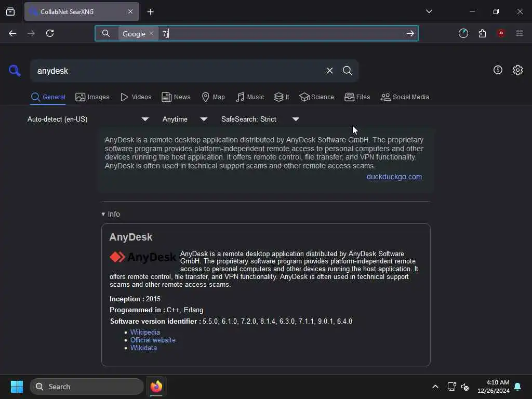Switch to the General search tab
Viewport: 532px width, 399px height.
pyautogui.click(x=48, y=97)
